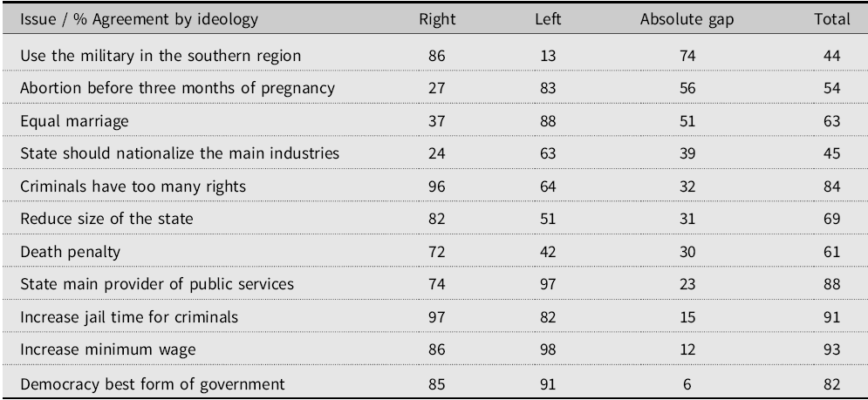Select the 'Use the military in the southern region' row label
This screenshot has height=400, width=868.
click(x=161, y=55)
